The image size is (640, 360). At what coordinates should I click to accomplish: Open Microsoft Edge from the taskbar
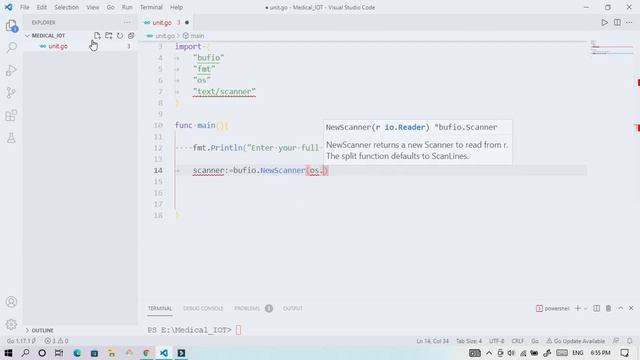coord(77,353)
